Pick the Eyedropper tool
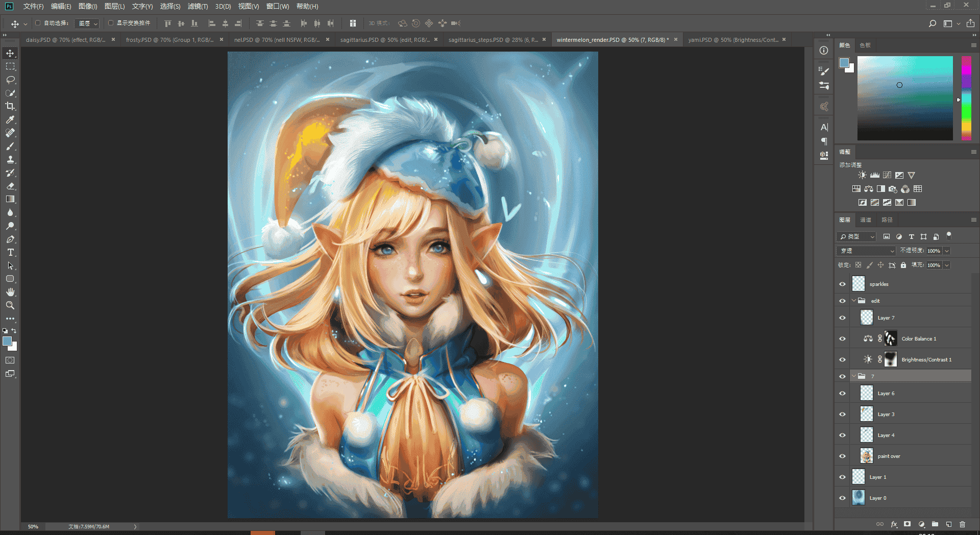The width and height of the screenshot is (980, 535). coord(10,119)
